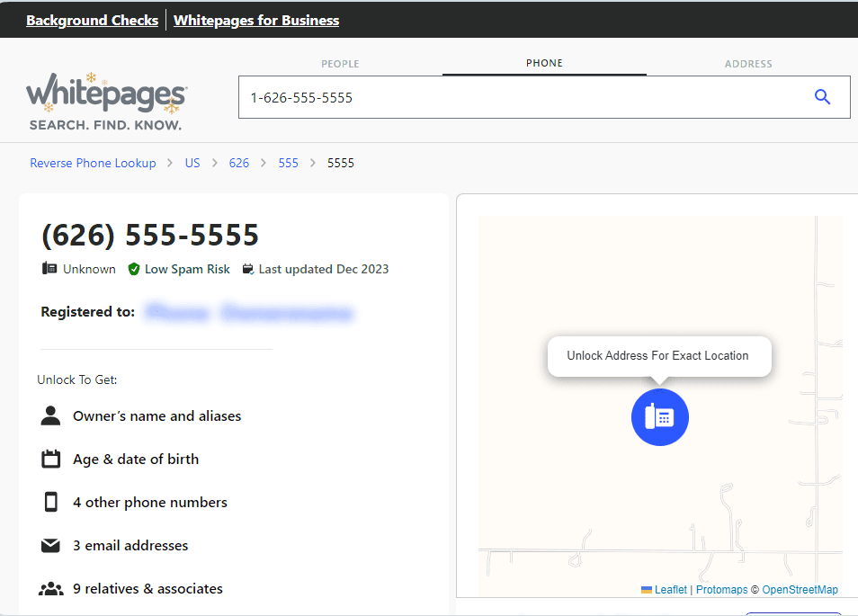Switch to the People search tab

click(x=340, y=64)
